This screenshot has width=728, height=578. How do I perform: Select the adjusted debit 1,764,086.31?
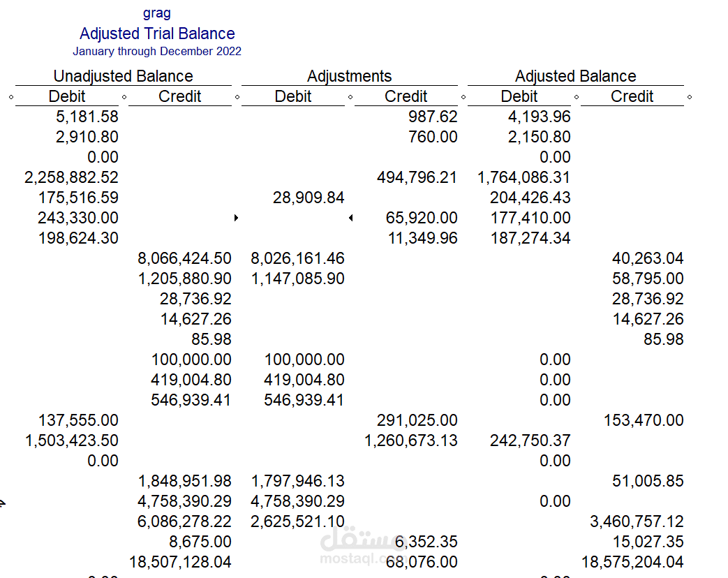tap(523, 177)
